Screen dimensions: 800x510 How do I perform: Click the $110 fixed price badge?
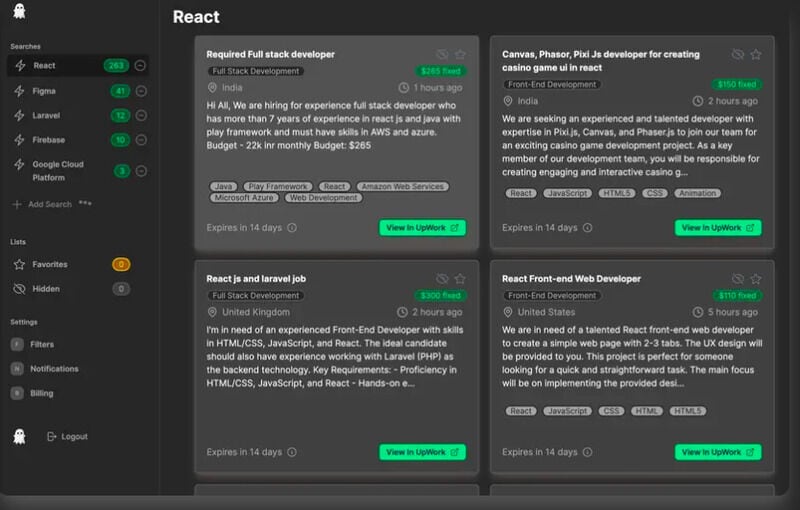pyautogui.click(x=737, y=295)
